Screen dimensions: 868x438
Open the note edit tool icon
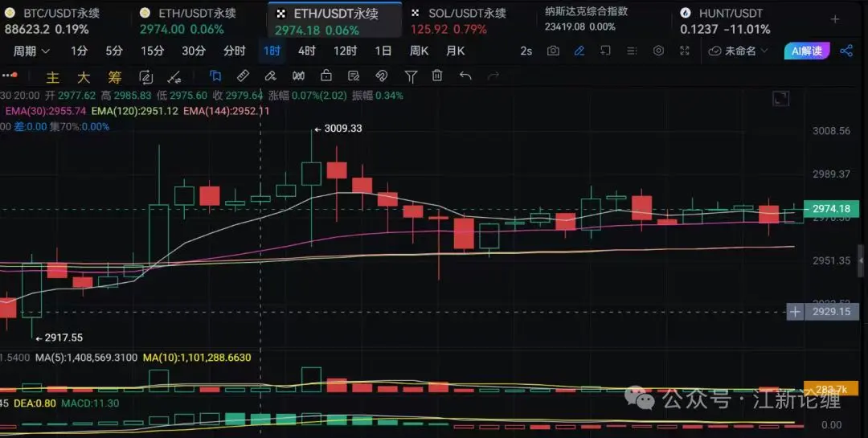click(354, 76)
